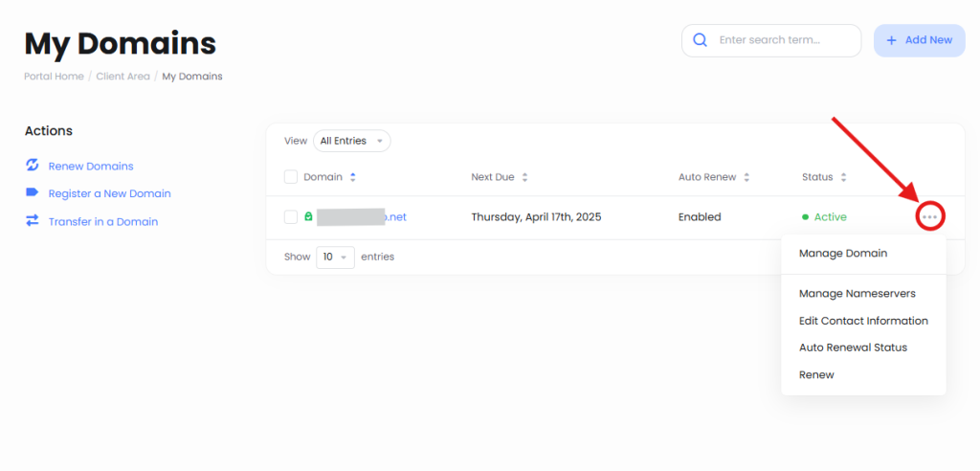
Task: Click the Renew Domains refresh icon
Action: 32,166
